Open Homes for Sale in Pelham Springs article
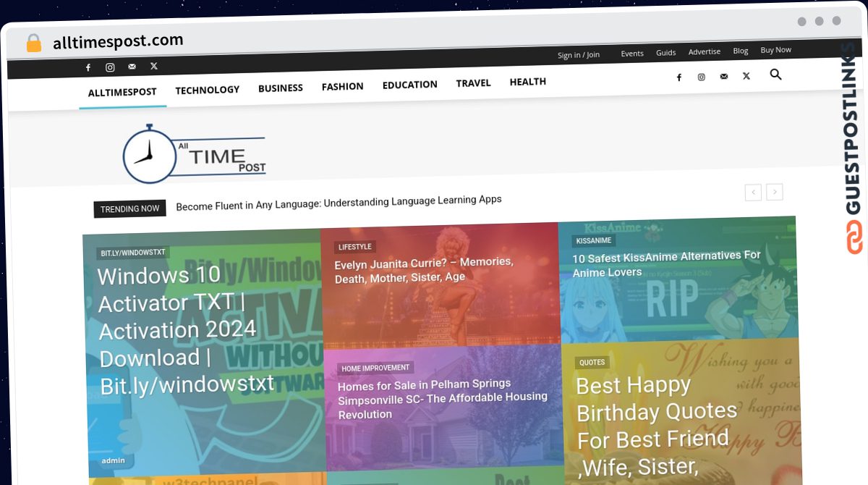The image size is (868, 485). (x=443, y=398)
